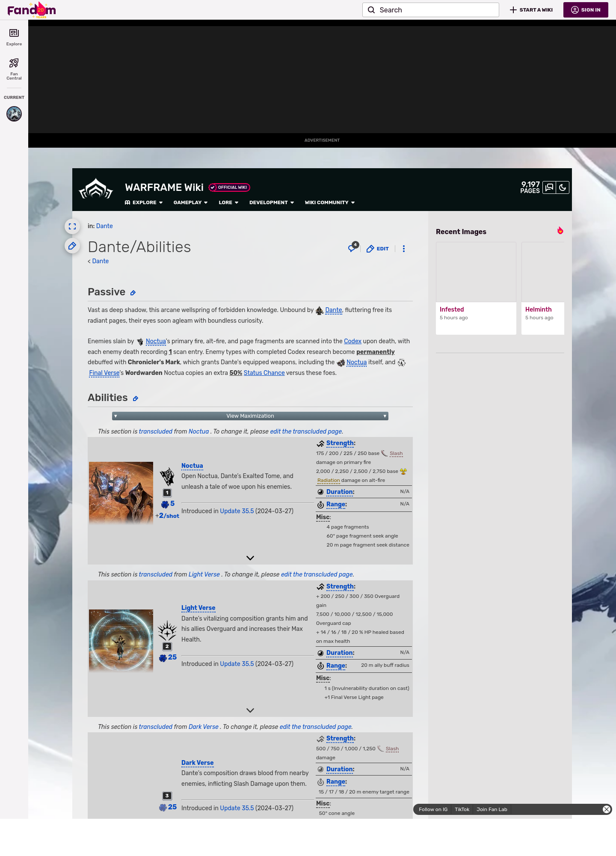The image size is (616, 856).
Task: Click the Join Fan Lab link
Action: [492, 809]
